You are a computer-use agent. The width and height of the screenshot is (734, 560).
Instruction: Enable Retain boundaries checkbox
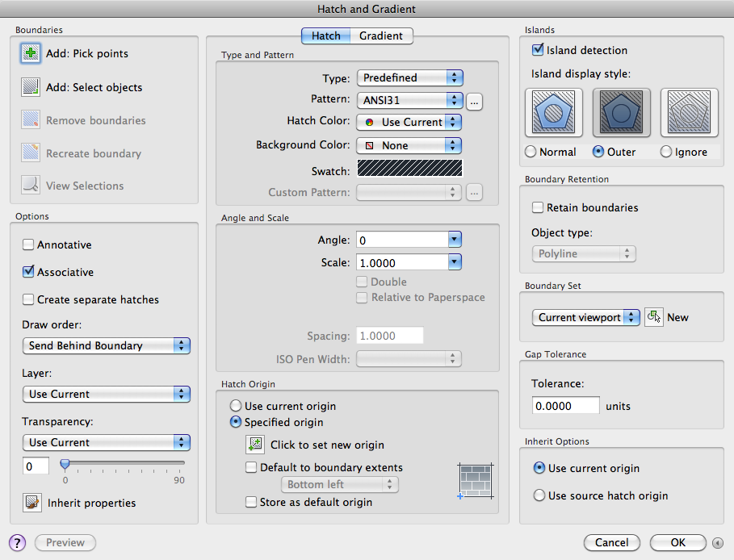pos(538,207)
